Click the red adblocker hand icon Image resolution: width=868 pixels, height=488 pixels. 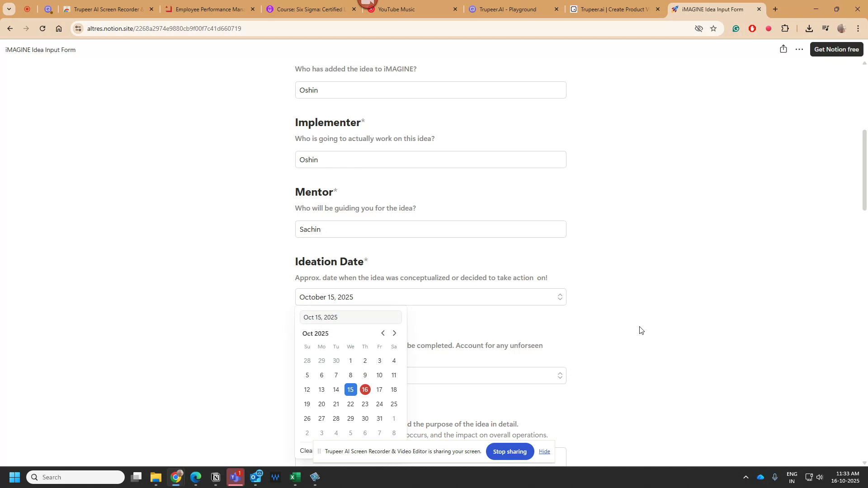pyautogui.click(x=751, y=28)
